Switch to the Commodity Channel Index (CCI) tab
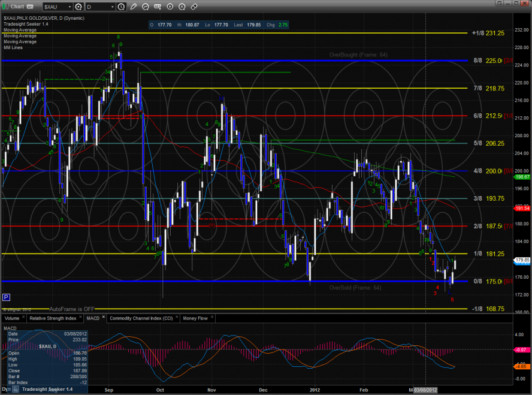 pos(143,318)
